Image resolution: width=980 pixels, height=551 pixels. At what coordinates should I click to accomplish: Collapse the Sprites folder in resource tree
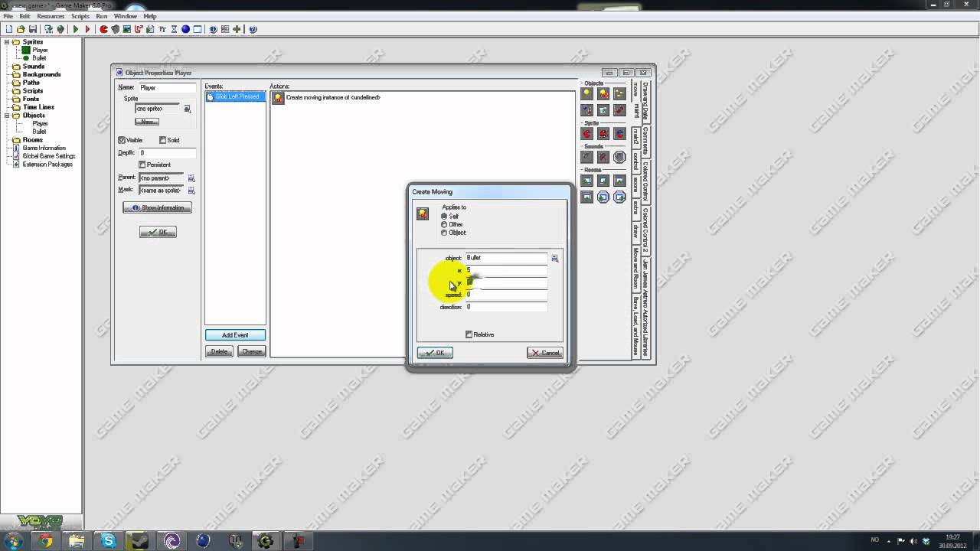click(7, 42)
